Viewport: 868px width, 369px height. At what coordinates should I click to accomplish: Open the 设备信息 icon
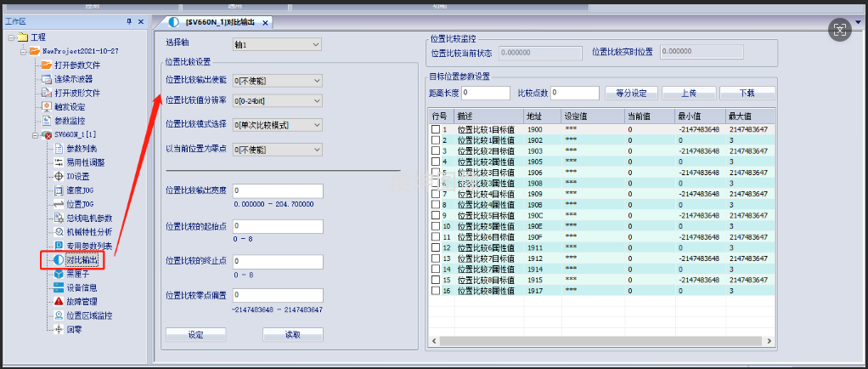[x=59, y=287]
